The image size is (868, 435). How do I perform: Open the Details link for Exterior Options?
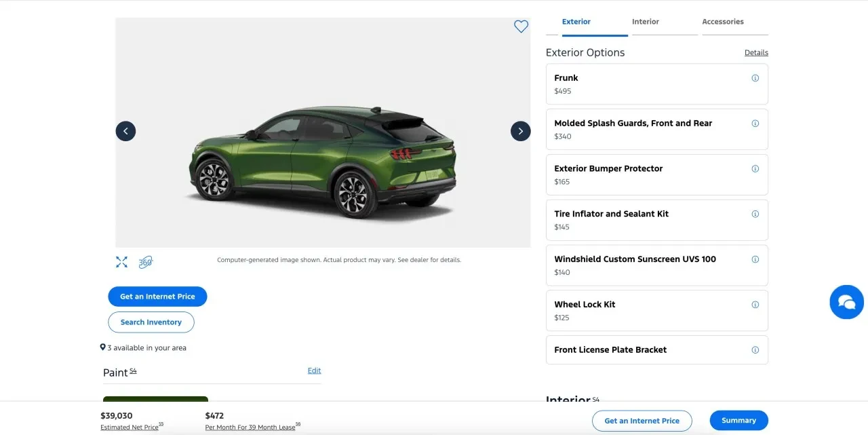(x=755, y=52)
